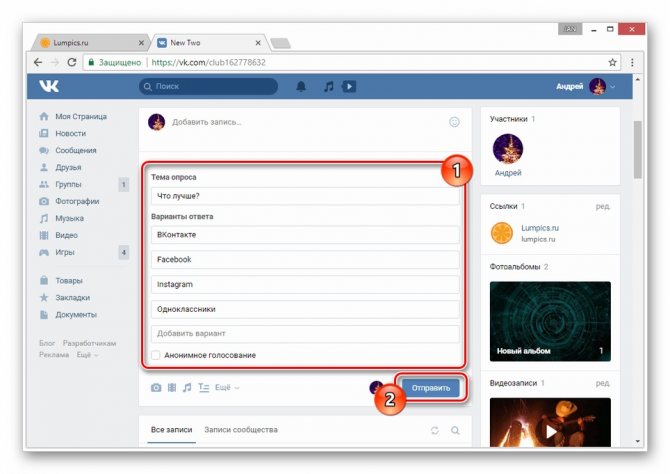Attach a video using the film icon

(x=171, y=387)
